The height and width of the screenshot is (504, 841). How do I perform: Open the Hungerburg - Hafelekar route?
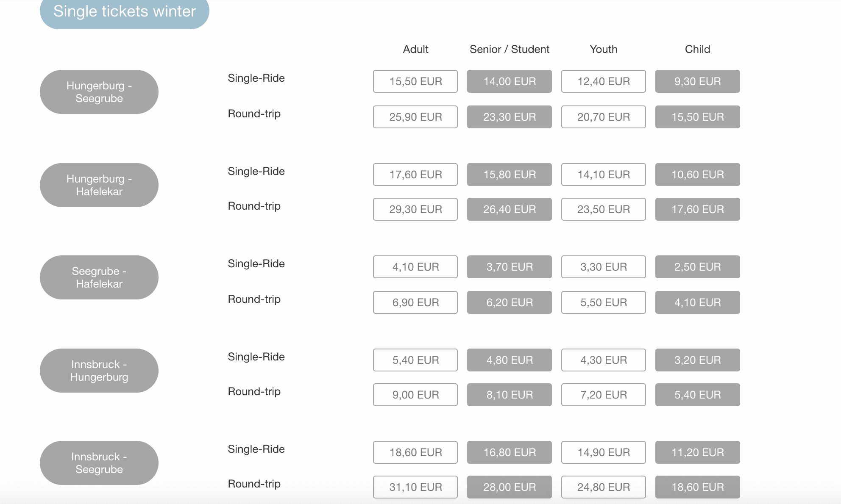[99, 185]
